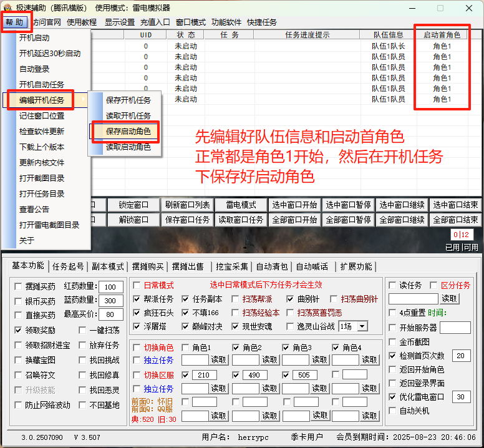Viewport: 484px width, 448px height.
Task: Open the 编辑开机任务 menu entry
Action: (x=42, y=100)
